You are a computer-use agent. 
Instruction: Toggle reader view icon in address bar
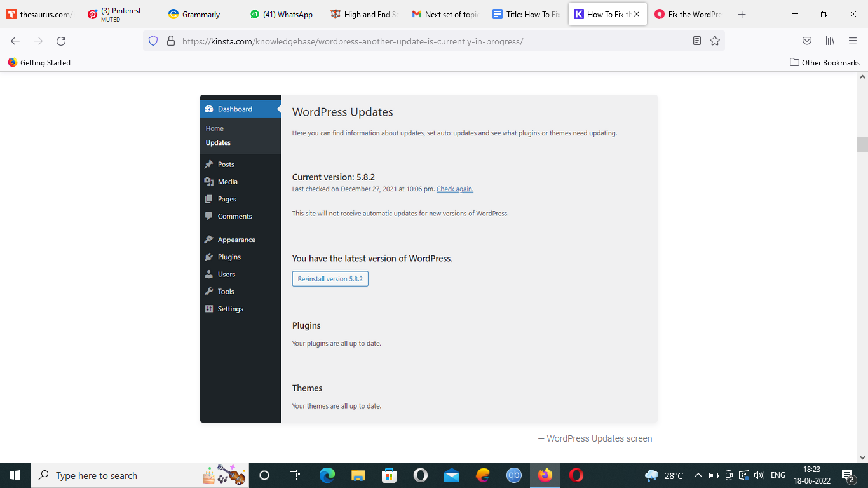coord(697,41)
